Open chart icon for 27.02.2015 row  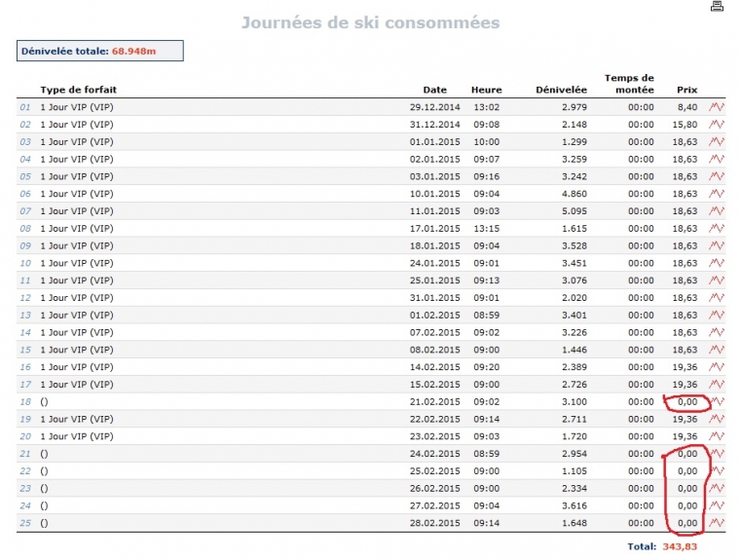717,505
